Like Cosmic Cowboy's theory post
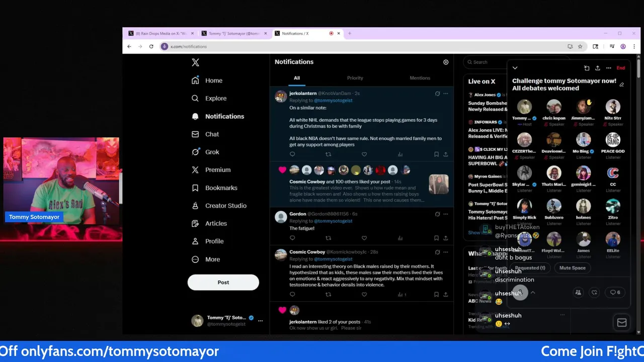This screenshot has width=644, height=362. point(364,295)
